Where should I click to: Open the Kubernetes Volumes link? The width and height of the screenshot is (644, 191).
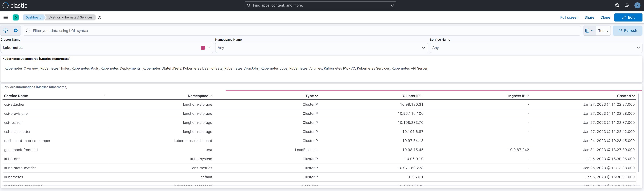(306, 68)
